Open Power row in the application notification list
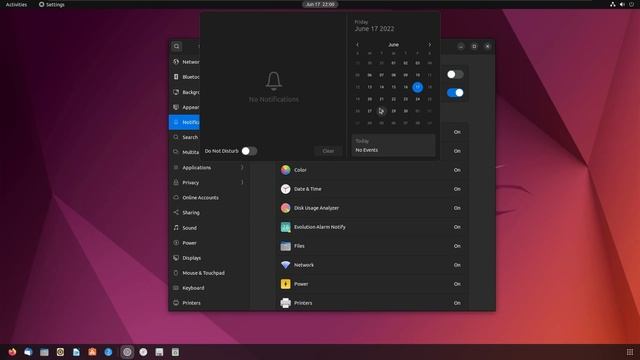The image size is (640, 360). (x=371, y=284)
